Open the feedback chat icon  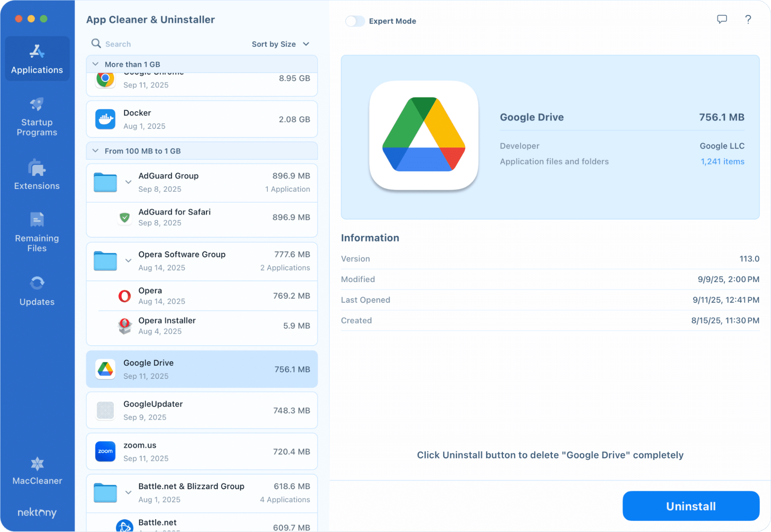coord(722,19)
